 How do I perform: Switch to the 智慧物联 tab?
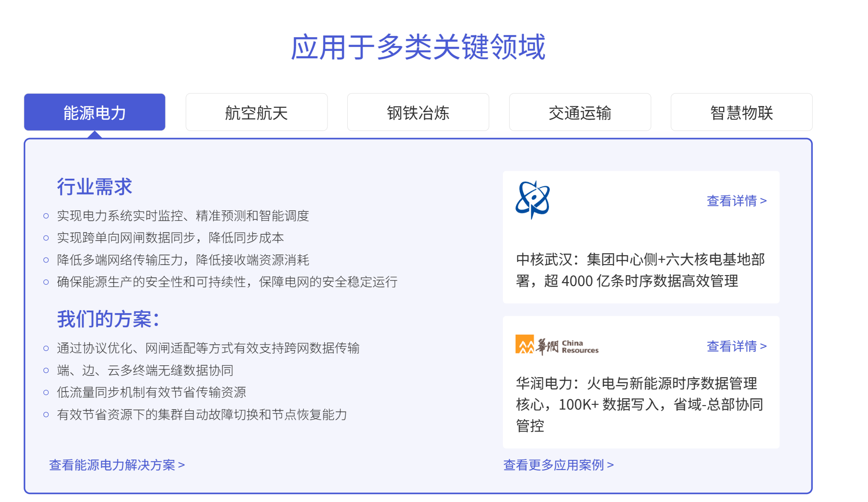click(741, 113)
